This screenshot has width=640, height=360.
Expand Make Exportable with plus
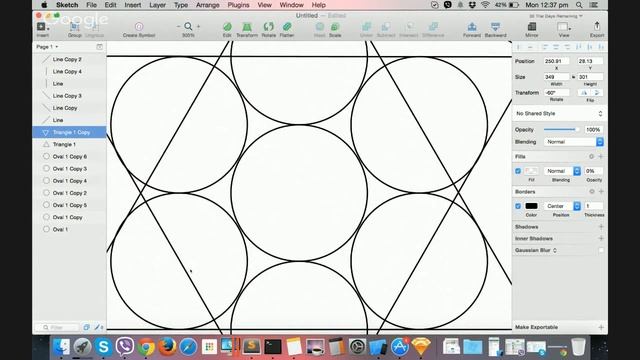tap(601, 327)
